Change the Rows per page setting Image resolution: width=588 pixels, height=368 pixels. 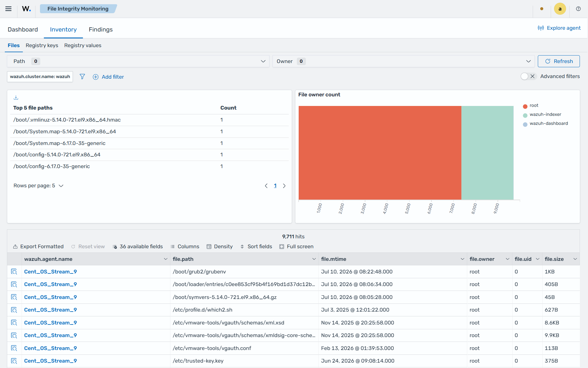click(x=38, y=186)
